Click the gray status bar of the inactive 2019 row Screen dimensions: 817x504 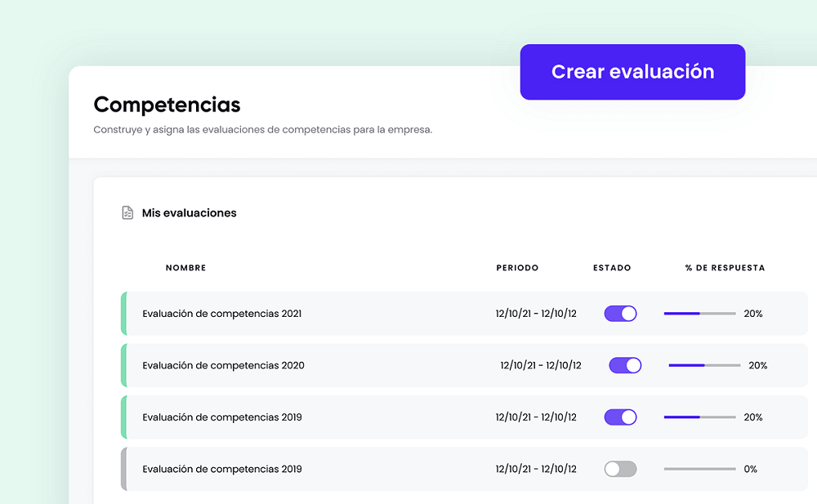(x=124, y=469)
